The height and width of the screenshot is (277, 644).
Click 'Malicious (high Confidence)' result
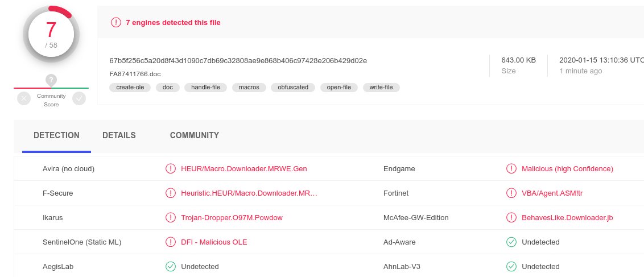567,169
